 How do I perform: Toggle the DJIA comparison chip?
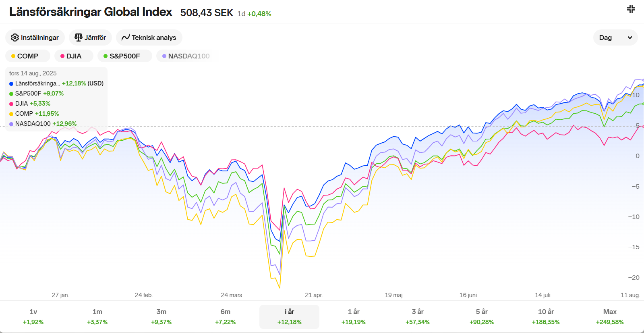tap(74, 56)
